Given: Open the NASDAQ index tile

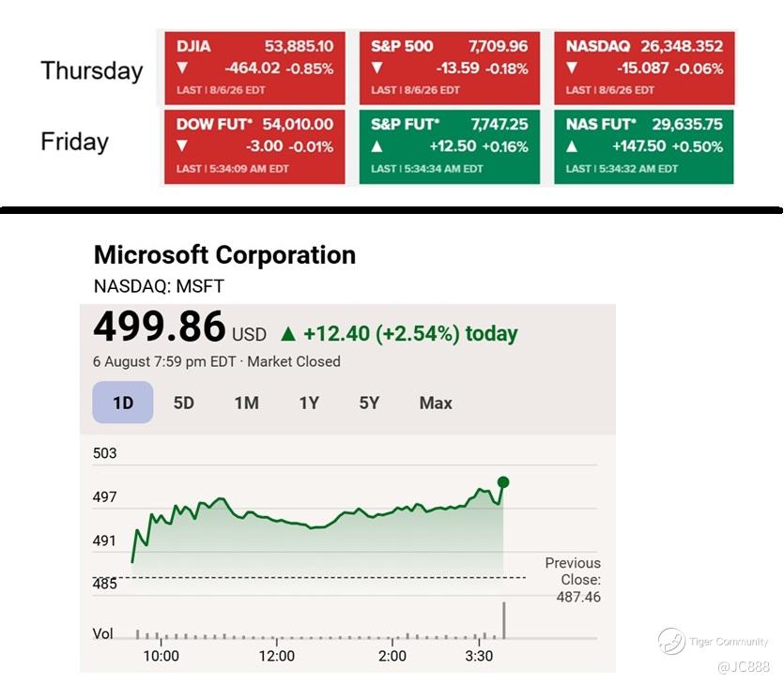Looking at the screenshot, I should click(644, 68).
